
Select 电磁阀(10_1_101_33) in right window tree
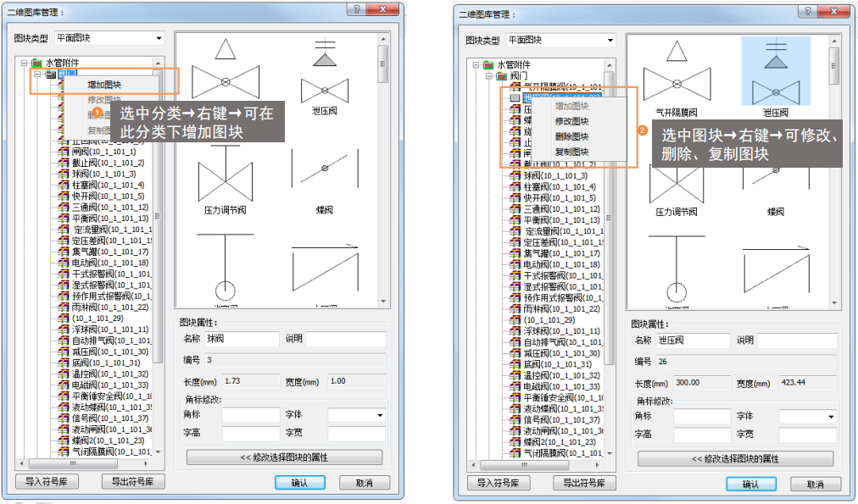pos(562,386)
